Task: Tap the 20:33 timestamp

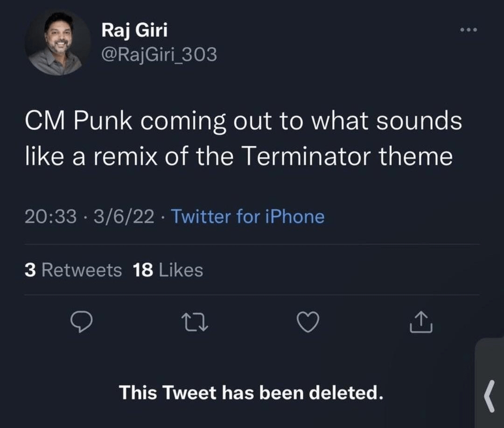Action: coord(50,217)
